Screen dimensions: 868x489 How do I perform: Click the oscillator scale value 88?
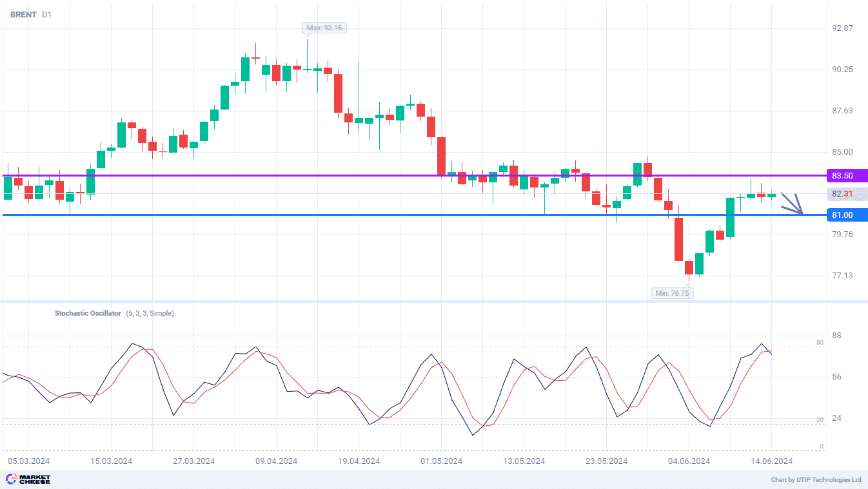pyautogui.click(x=837, y=336)
